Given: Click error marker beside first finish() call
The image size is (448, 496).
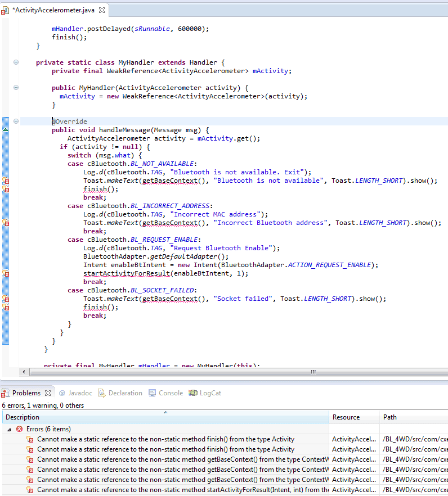Looking at the screenshot, I should (6, 189).
